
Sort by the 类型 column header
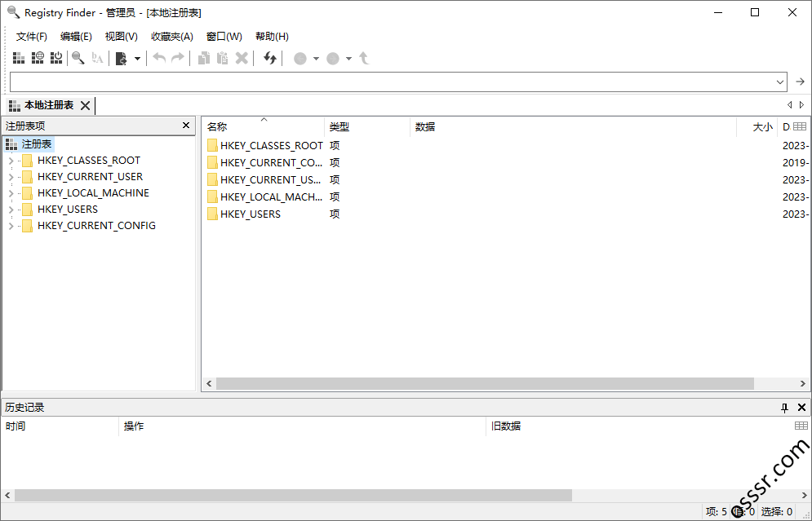point(367,126)
